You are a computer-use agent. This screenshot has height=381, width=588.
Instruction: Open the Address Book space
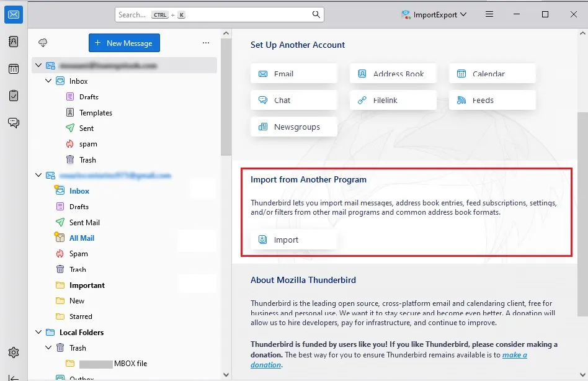pyautogui.click(x=14, y=42)
